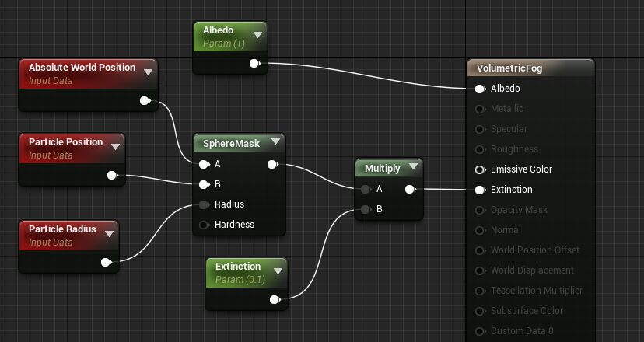Click VolumetricFog Subsurface Color pin

tap(480, 311)
